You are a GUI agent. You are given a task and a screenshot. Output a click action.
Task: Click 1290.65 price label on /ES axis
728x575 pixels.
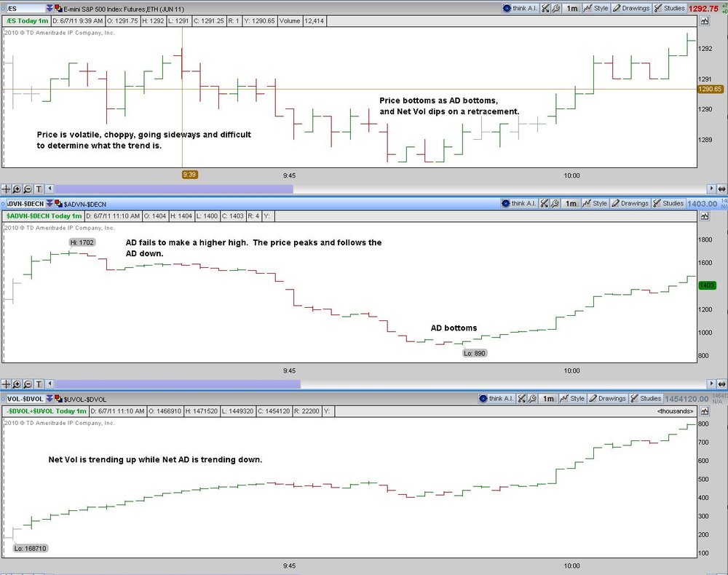coord(711,89)
